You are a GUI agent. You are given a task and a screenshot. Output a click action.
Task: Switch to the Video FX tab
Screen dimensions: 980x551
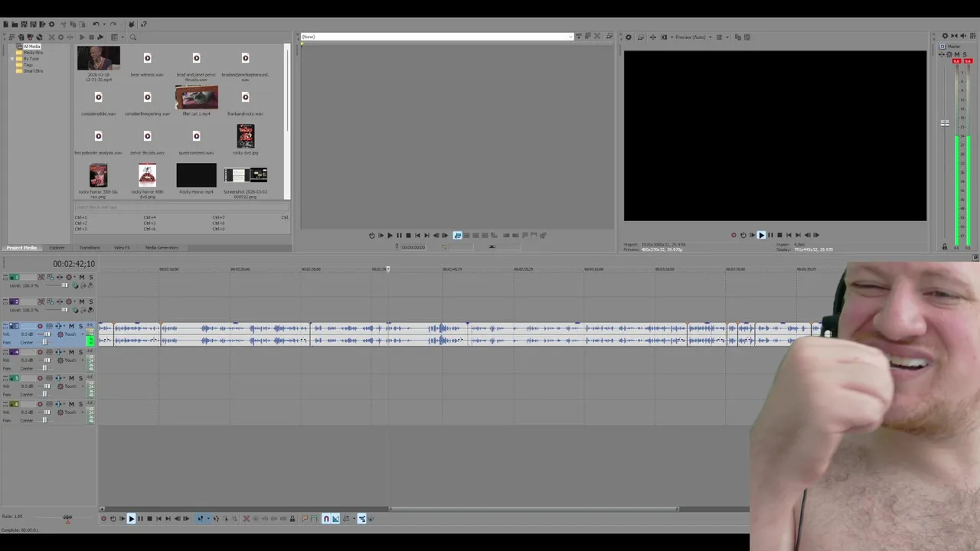coord(122,248)
